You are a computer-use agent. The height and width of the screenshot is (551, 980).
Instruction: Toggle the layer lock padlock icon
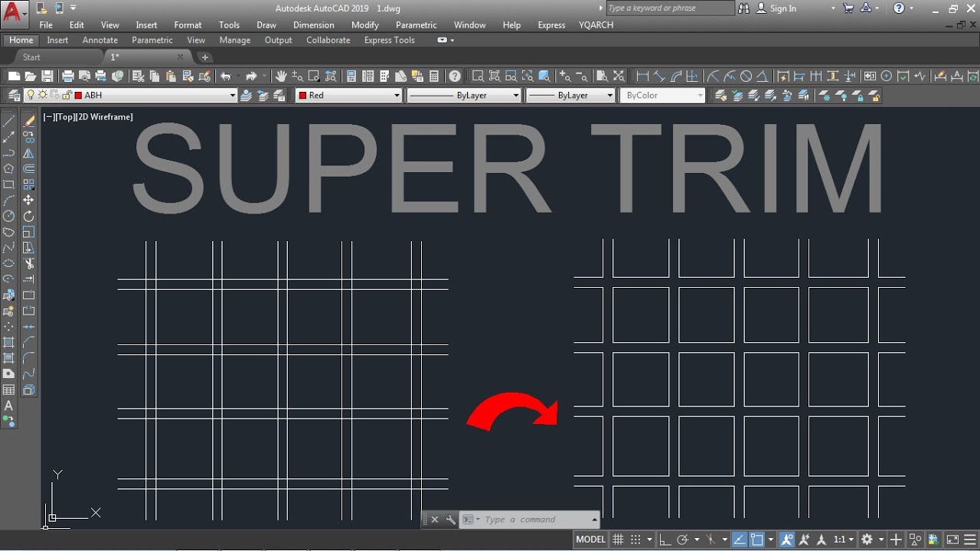coord(67,95)
